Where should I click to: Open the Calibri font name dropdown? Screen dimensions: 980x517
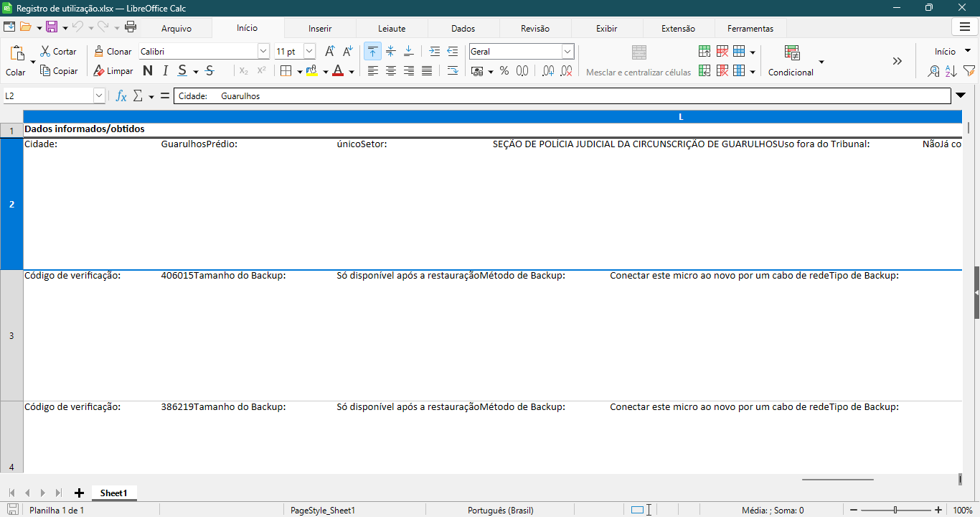click(x=263, y=52)
